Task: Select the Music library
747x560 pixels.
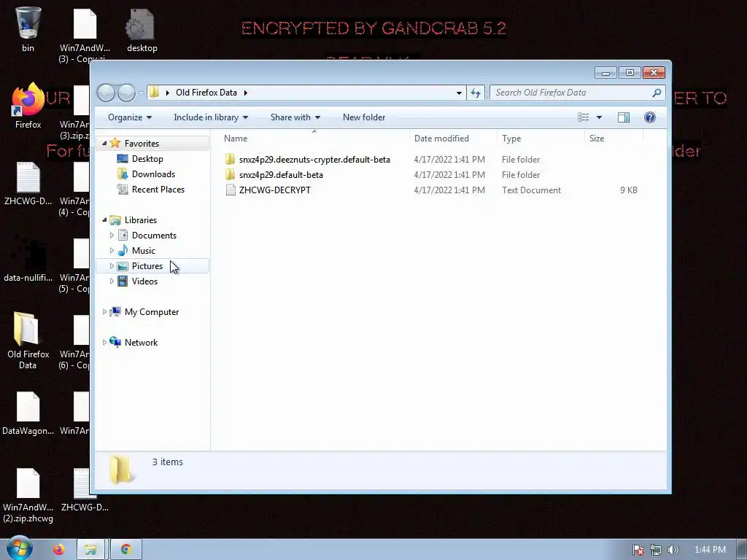Action: pyautogui.click(x=144, y=251)
